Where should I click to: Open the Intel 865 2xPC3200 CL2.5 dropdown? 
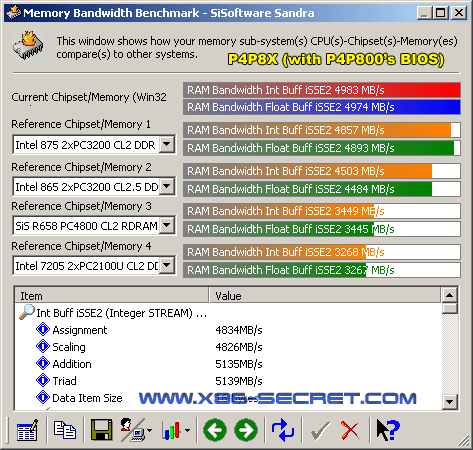(167, 186)
